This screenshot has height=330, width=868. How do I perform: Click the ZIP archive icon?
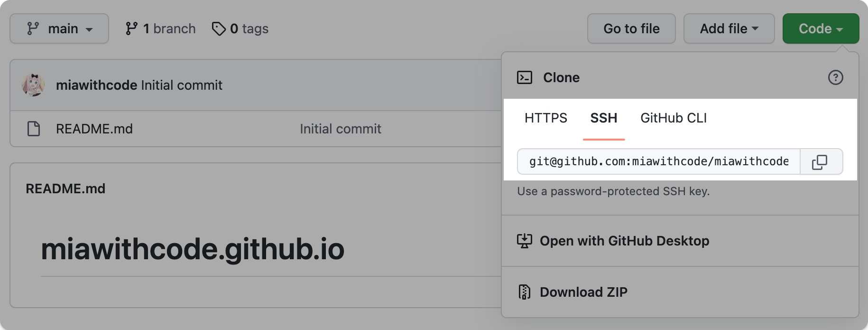[524, 292]
